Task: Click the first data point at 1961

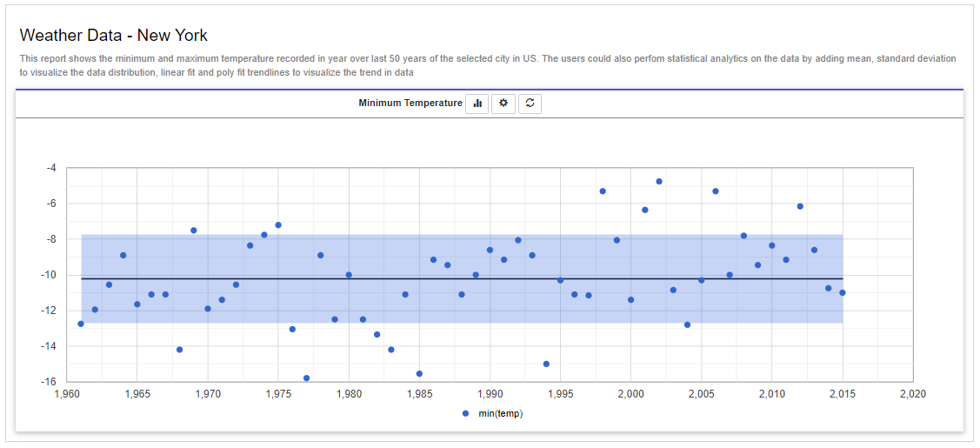Action: coord(81,324)
